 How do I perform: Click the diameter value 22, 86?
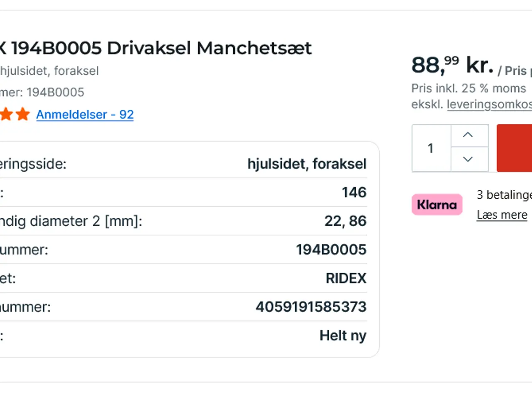point(345,221)
